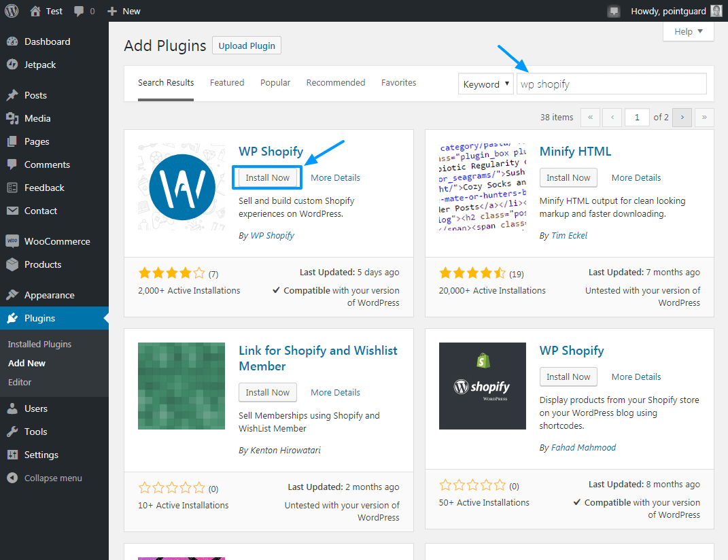Click the Upload Plugin button
This screenshot has width=728, height=560.
[x=247, y=46]
